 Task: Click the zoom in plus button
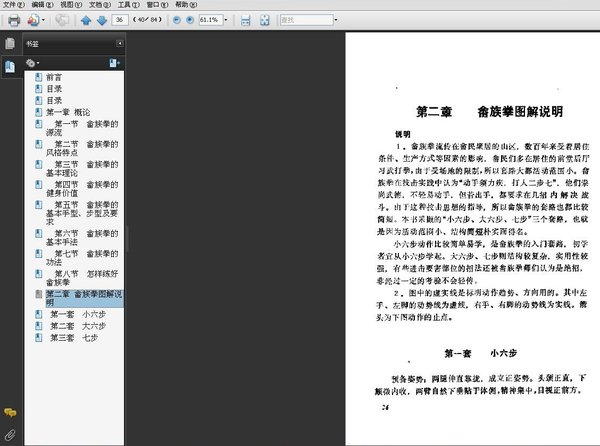tap(190, 20)
